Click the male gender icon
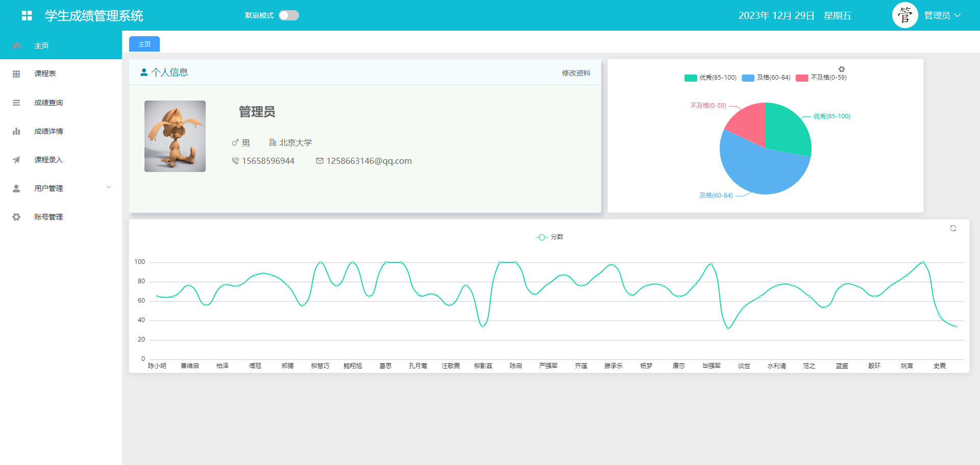 pyautogui.click(x=235, y=143)
